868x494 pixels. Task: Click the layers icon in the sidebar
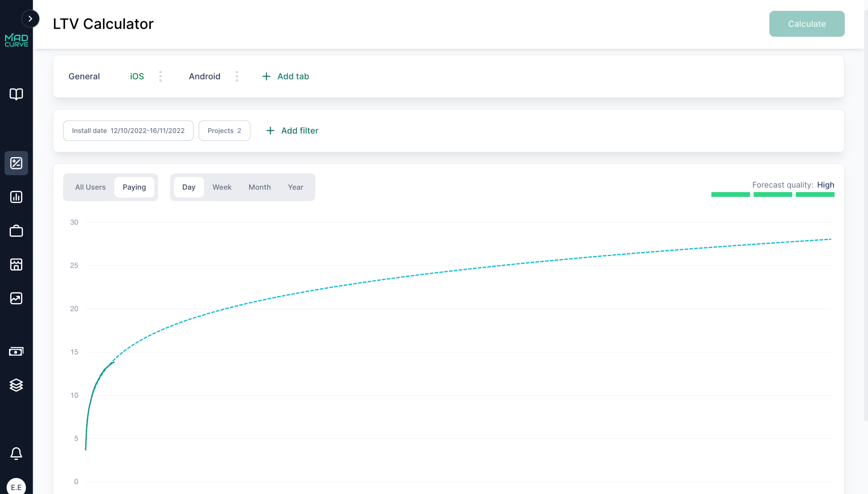pyautogui.click(x=16, y=385)
